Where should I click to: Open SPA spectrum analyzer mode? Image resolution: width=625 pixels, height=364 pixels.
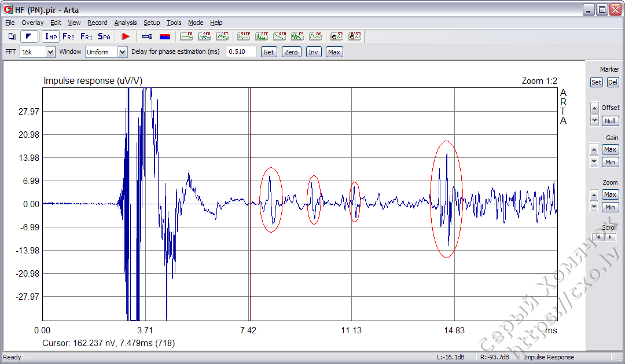coord(104,36)
